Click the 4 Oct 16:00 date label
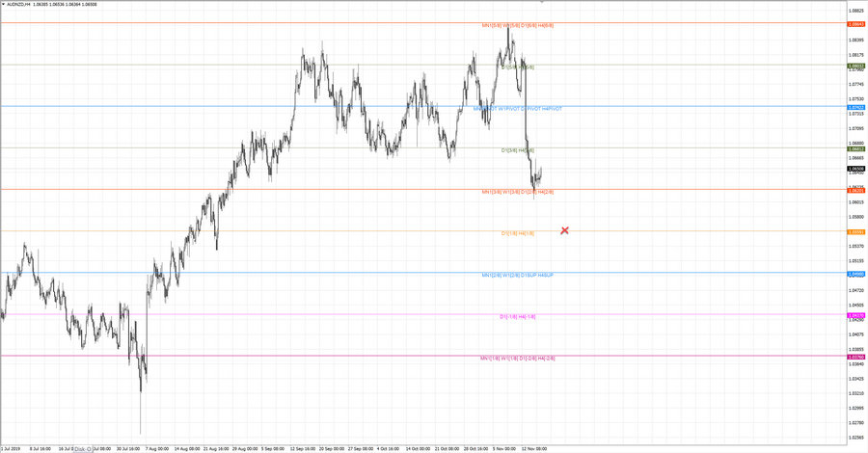The image size is (868, 453). [388, 449]
